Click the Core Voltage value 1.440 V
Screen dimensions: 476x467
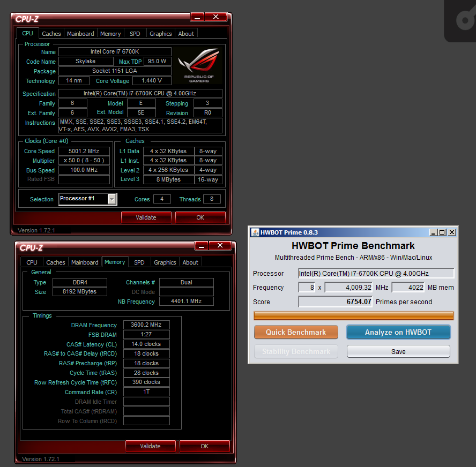(152, 81)
